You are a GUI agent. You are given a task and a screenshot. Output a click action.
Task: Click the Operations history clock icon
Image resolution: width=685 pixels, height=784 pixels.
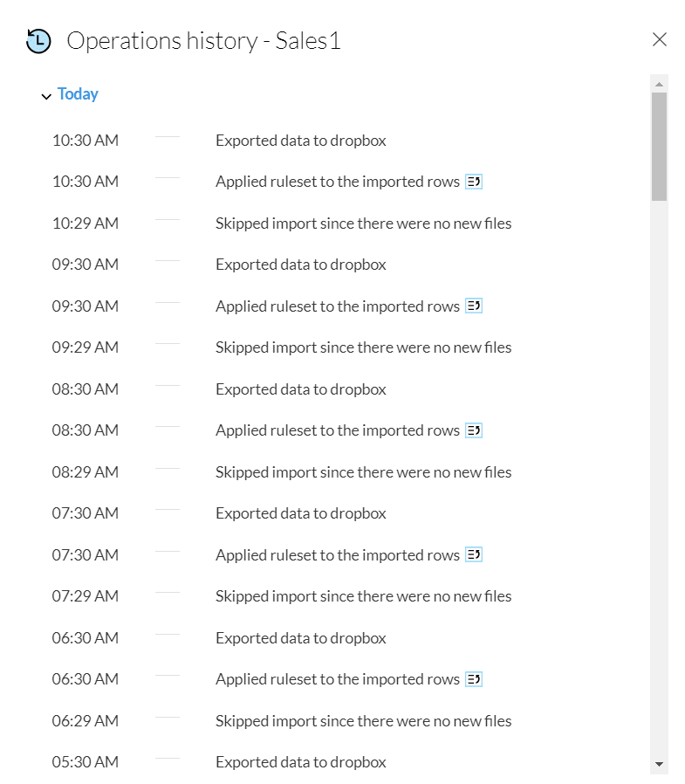pos(39,41)
